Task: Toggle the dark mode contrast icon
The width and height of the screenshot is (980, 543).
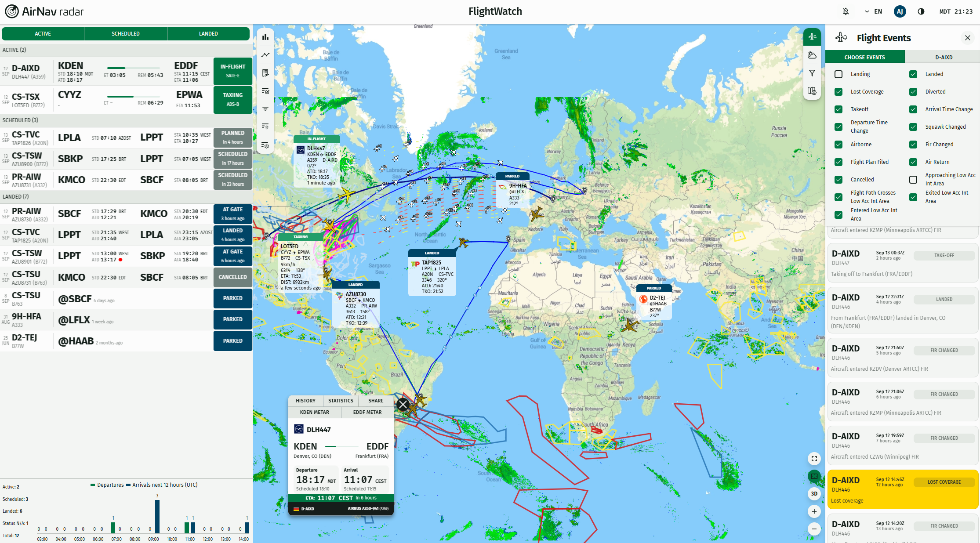Action: [x=921, y=11]
